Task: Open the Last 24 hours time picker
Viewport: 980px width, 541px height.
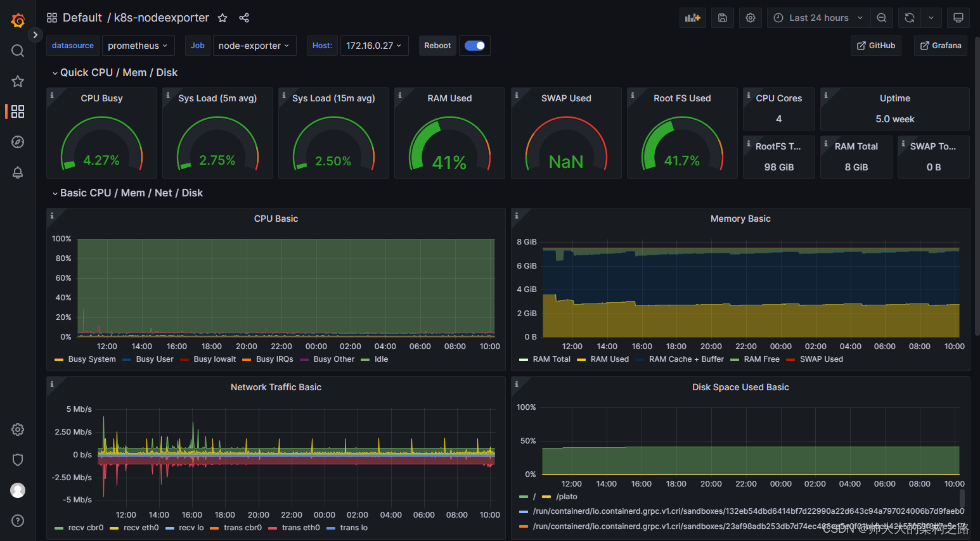Action: click(x=818, y=18)
